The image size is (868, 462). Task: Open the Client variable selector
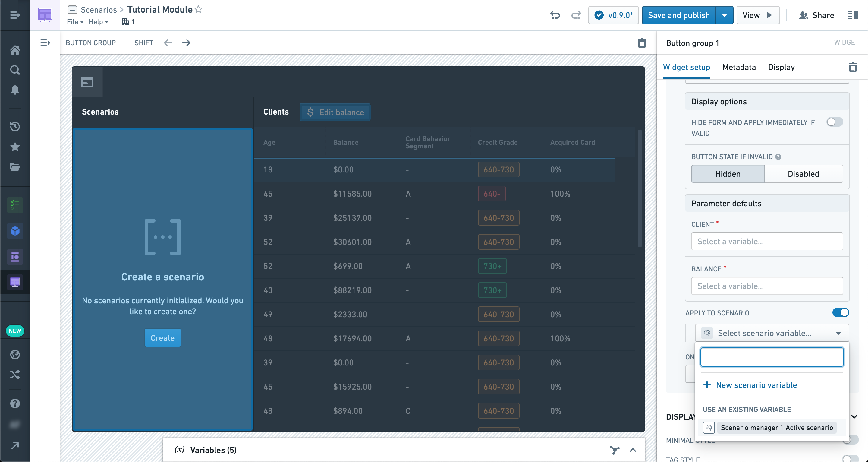click(767, 241)
